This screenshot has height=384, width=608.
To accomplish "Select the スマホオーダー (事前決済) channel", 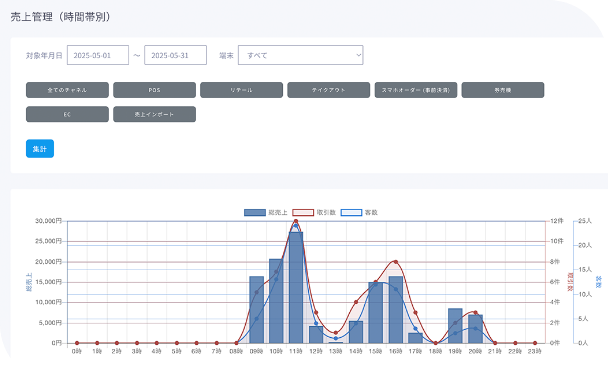I will click(x=416, y=90).
